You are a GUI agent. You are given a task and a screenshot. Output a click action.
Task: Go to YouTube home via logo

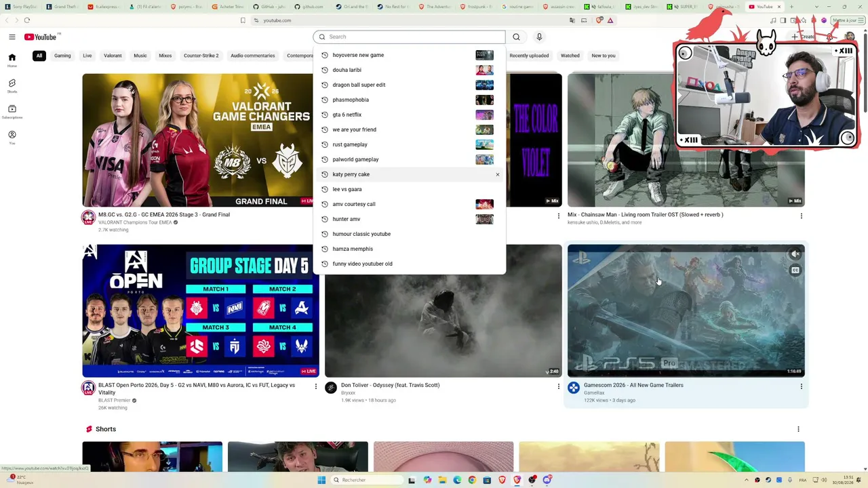[41, 37]
